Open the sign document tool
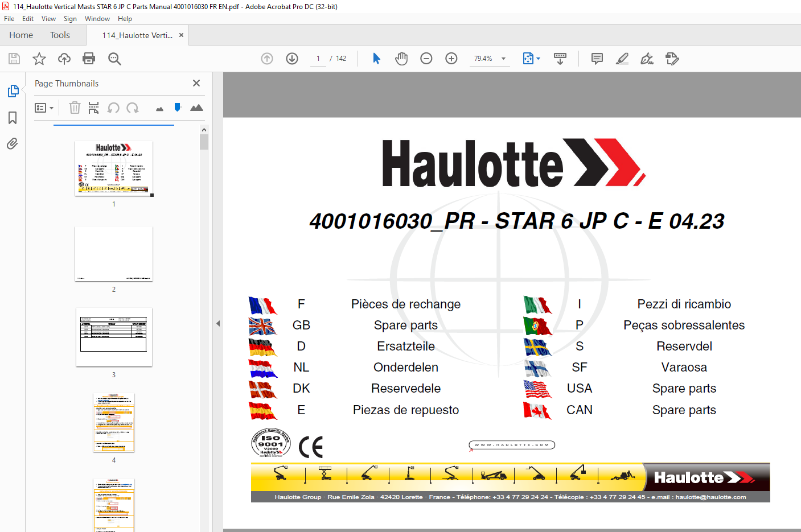 tap(647, 59)
